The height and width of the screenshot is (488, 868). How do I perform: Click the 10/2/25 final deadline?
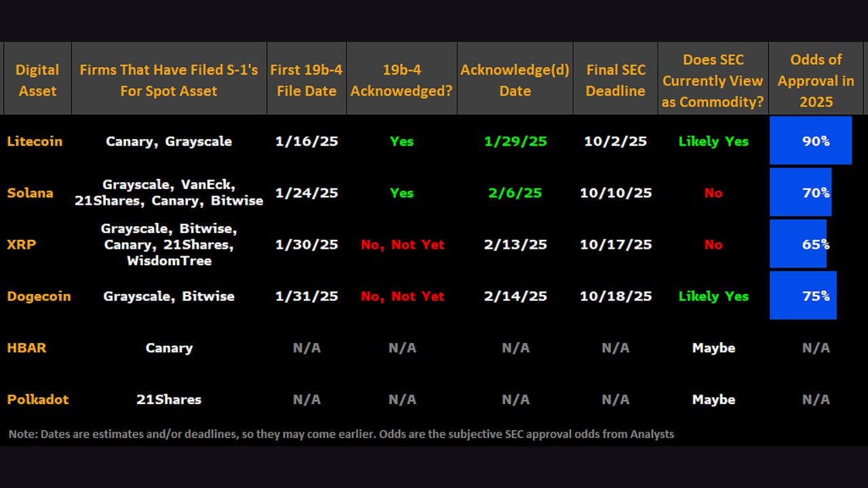click(x=615, y=141)
